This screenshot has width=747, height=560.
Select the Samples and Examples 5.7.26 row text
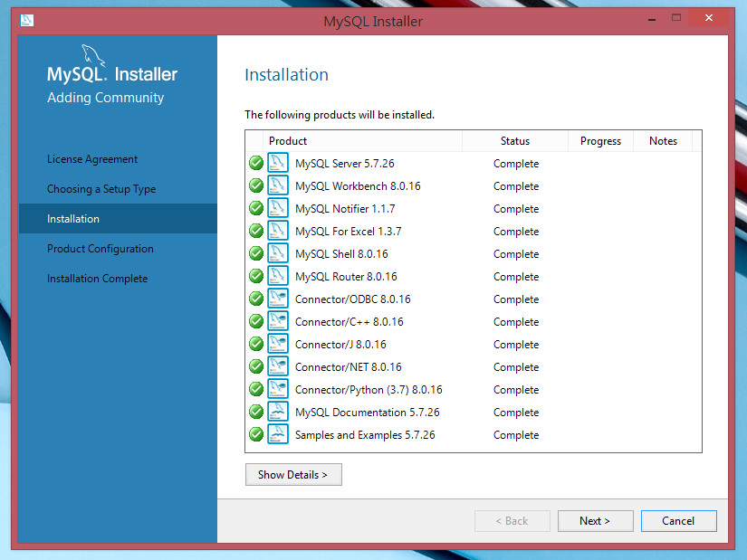365,435
